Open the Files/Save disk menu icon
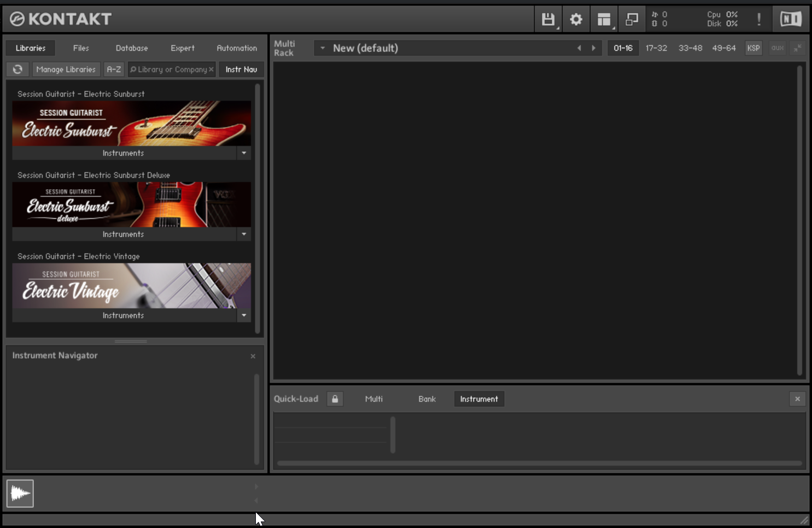Screen dimensions: 812x528 548,19
